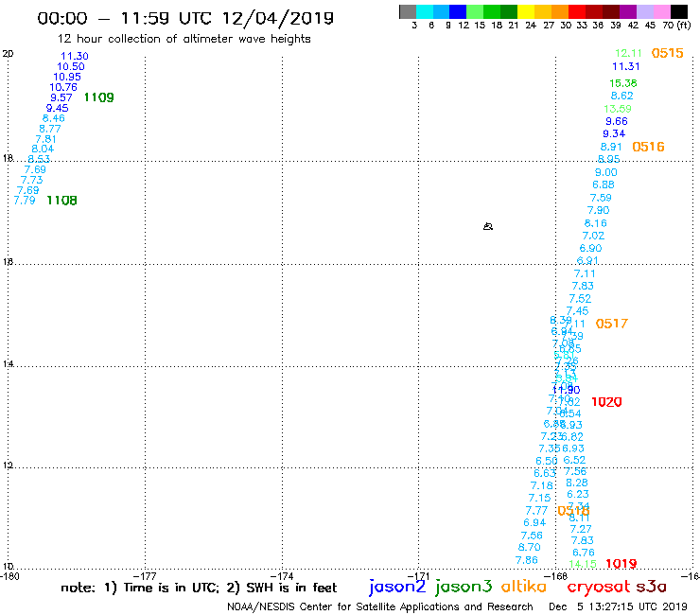Click the red pass time label 1019
Image resolution: width=700 pixels, height=615 pixels.
pyautogui.click(x=621, y=564)
